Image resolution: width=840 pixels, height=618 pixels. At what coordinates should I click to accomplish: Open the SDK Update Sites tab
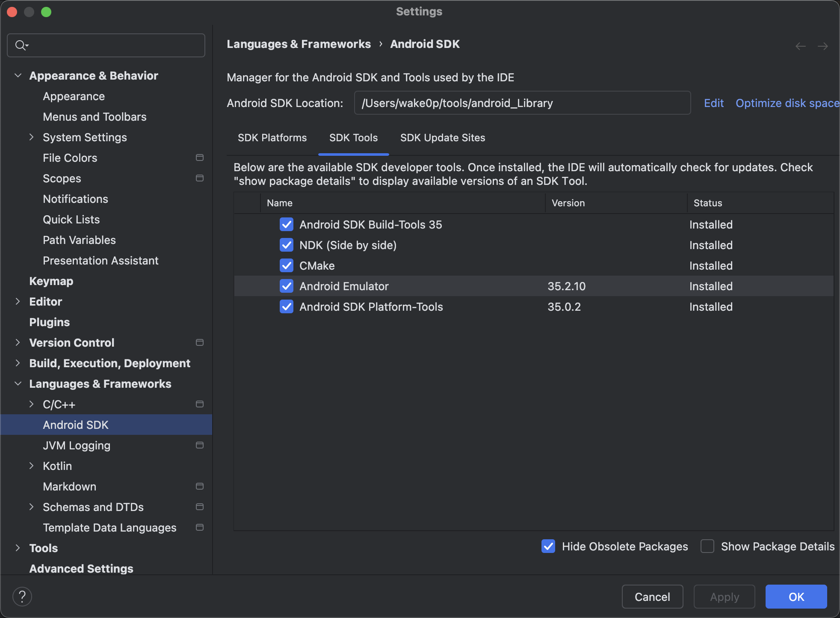(x=443, y=138)
